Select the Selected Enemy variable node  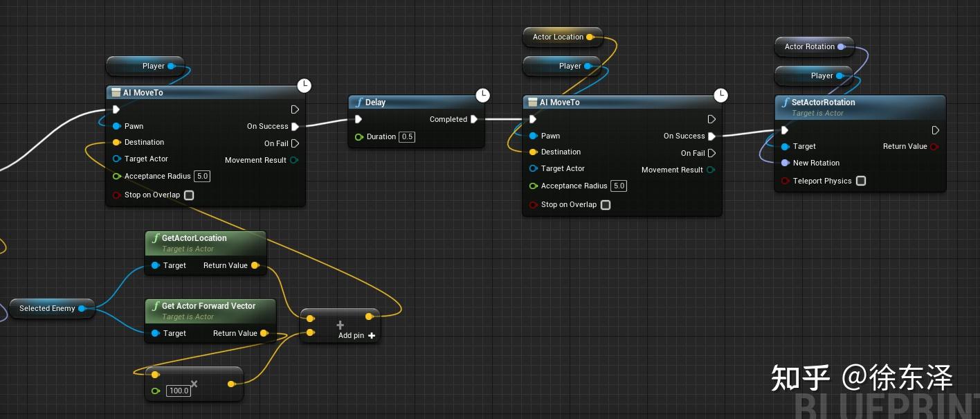point(48,308)
